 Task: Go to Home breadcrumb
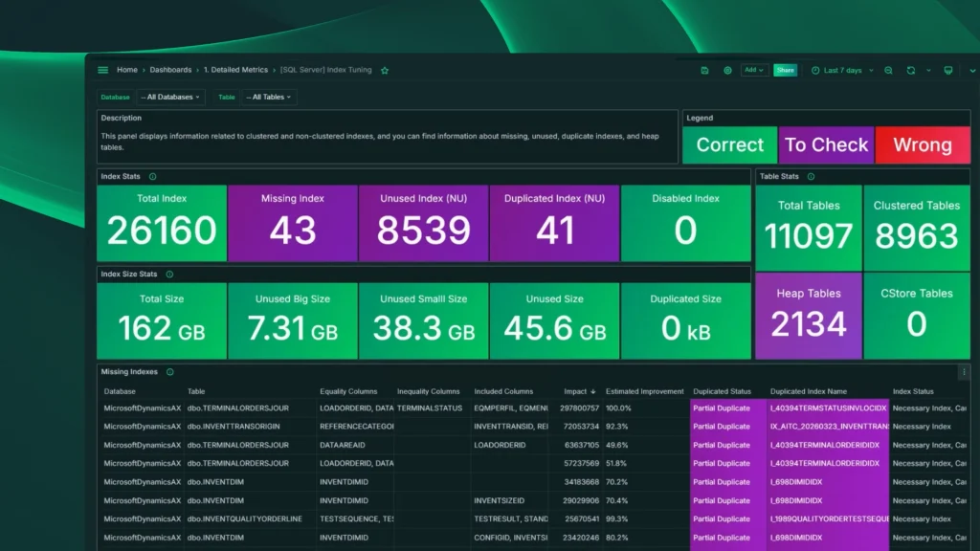tap(127, 70)
